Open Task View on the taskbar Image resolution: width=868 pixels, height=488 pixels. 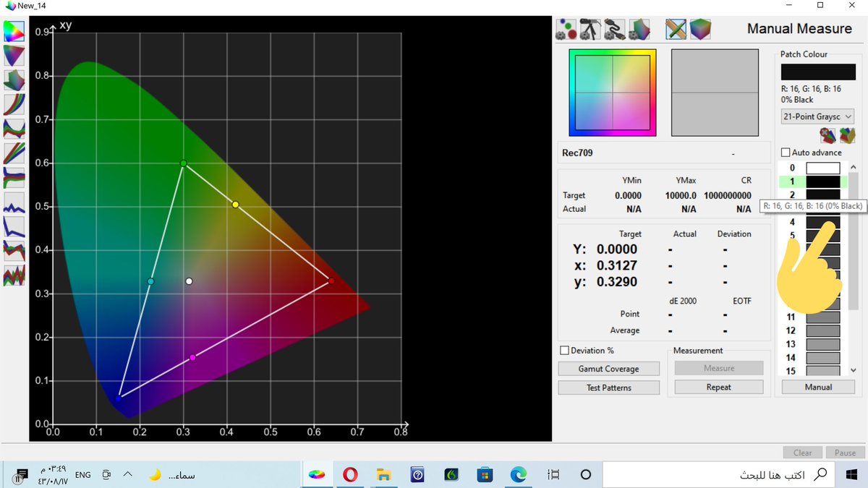[554, 474]
